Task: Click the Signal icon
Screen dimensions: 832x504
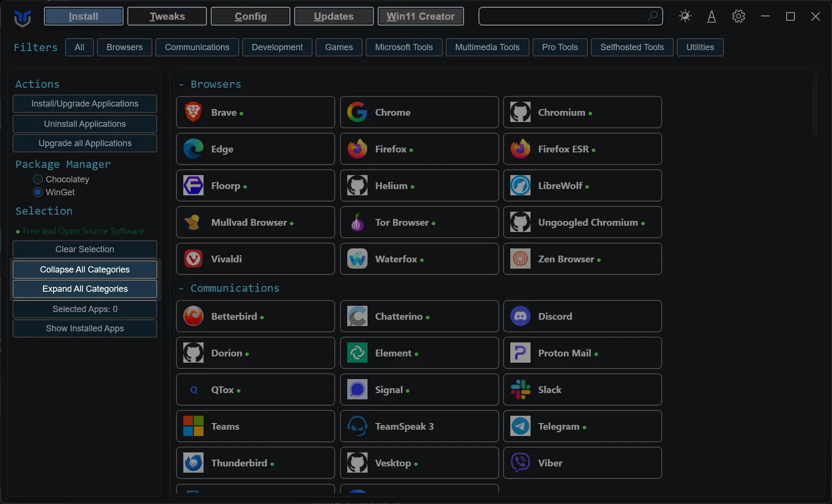Action: [357, 389]
